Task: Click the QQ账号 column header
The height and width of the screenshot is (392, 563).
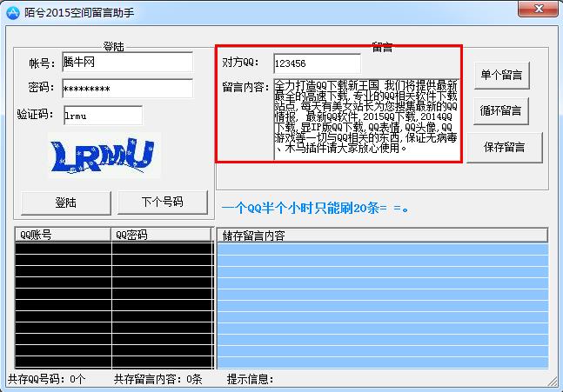Action: [x=63, y=235]
